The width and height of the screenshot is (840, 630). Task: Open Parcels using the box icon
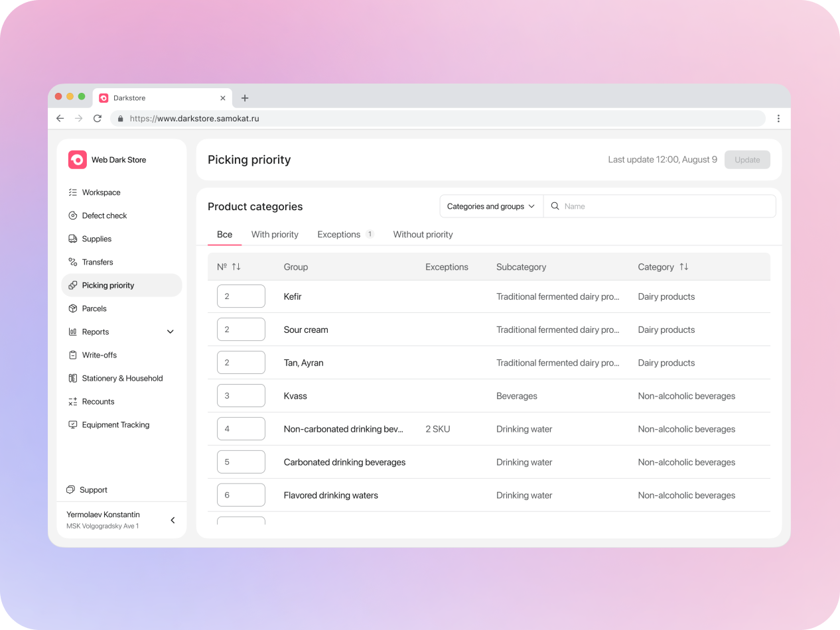(73, 308)
